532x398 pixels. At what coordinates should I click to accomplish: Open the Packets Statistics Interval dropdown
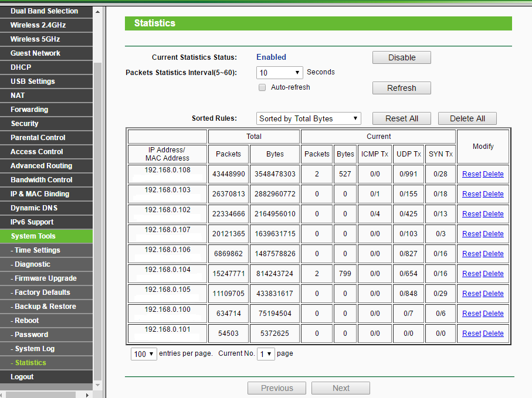tap(280, 73)
